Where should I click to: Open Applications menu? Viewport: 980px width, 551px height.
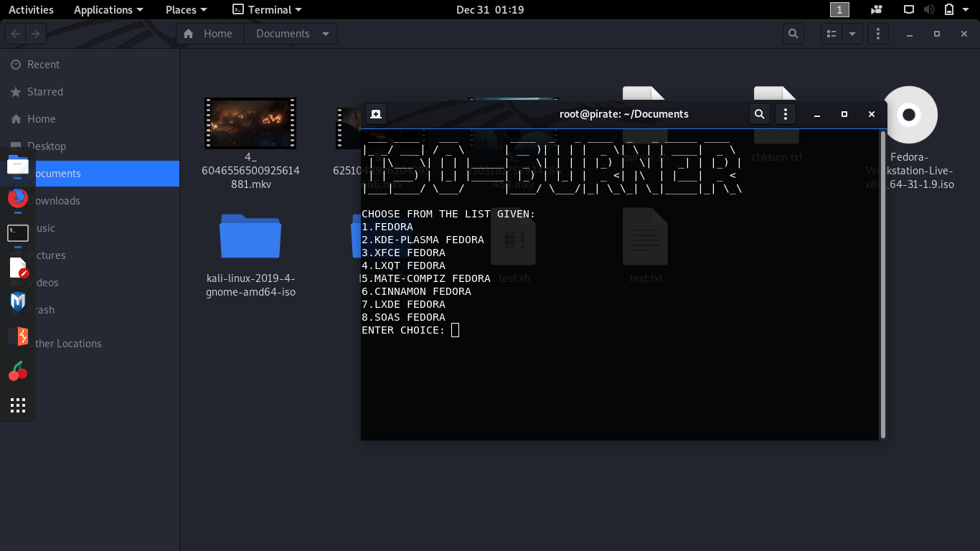tap(108, 9)
